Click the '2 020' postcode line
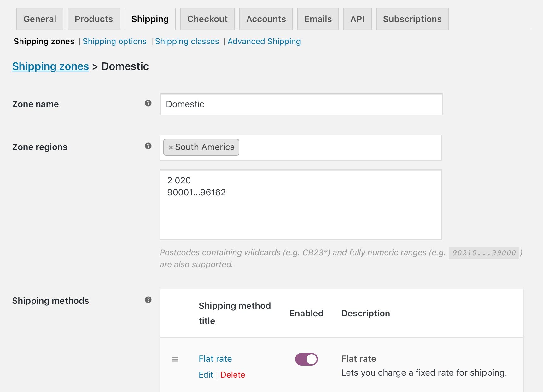The image size is (543, 392). click(179, 180)
